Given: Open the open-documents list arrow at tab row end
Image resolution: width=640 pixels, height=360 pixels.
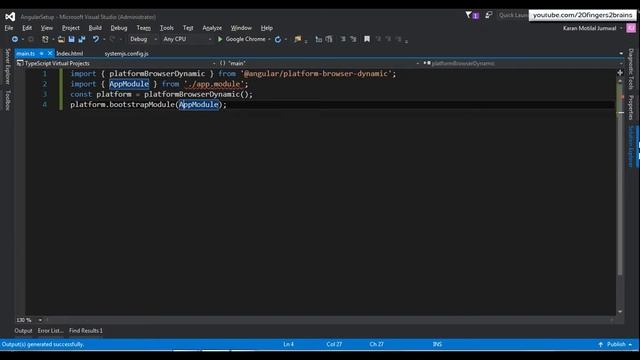Looking at the screenshot, I should tap(621, 53).
